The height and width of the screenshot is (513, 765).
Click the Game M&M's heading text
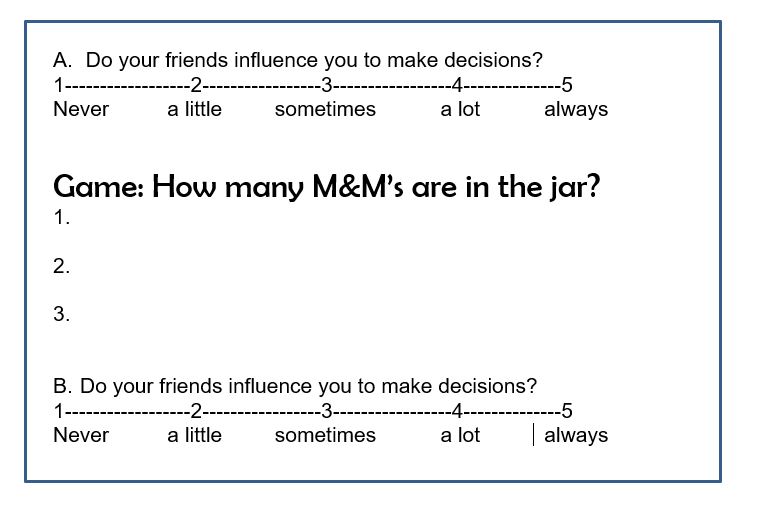coord(326,187)
